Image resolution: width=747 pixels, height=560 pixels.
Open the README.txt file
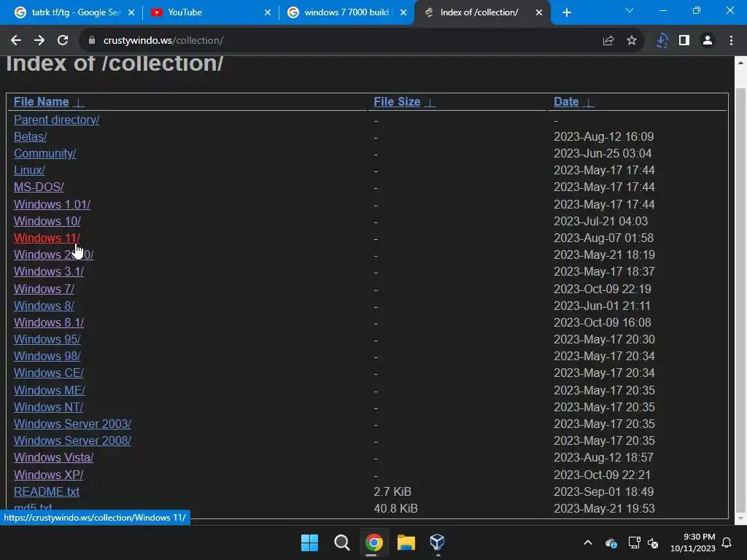(47, 492)
